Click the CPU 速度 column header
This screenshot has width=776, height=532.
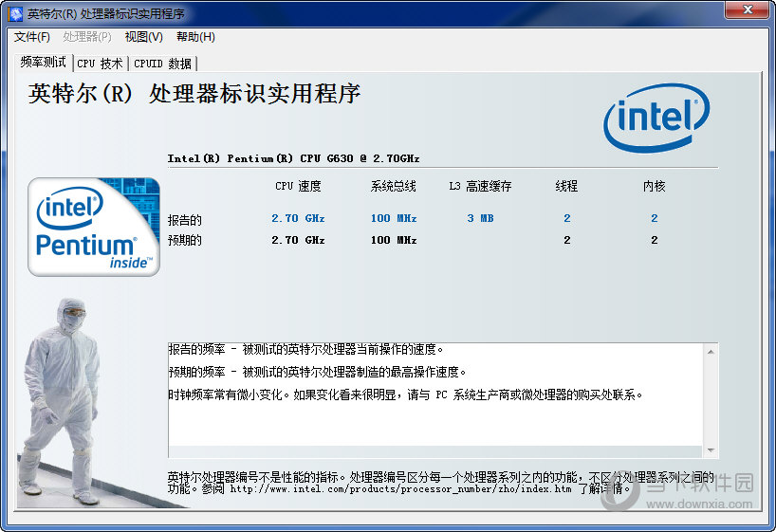[x=298, y=186]
